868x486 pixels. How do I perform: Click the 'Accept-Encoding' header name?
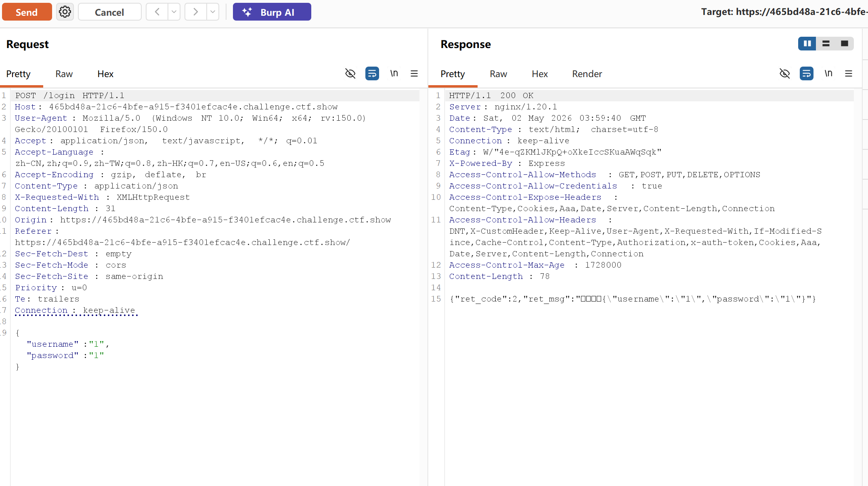click(x=54, y=175)
